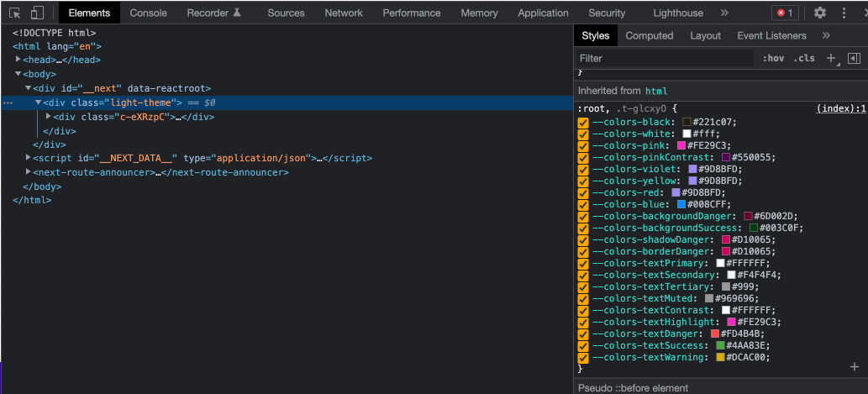
Task: Select the closing </body> tag line
Action: tap(42, 186)
